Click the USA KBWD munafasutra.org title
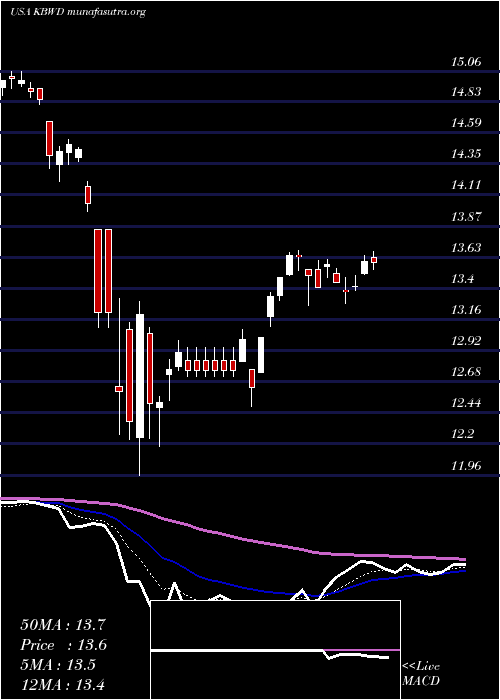 tap(78, 12)
